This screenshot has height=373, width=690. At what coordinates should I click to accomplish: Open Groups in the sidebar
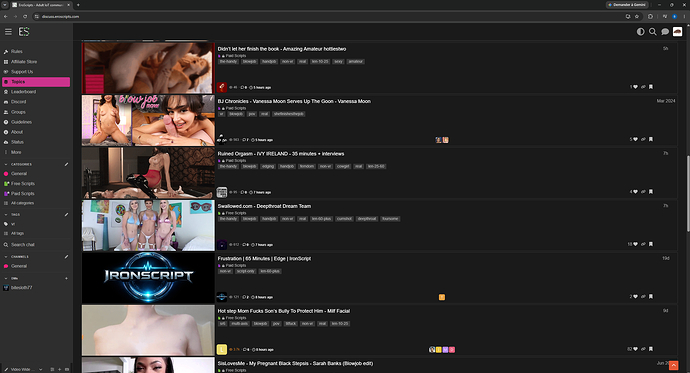tap(36, 112)
